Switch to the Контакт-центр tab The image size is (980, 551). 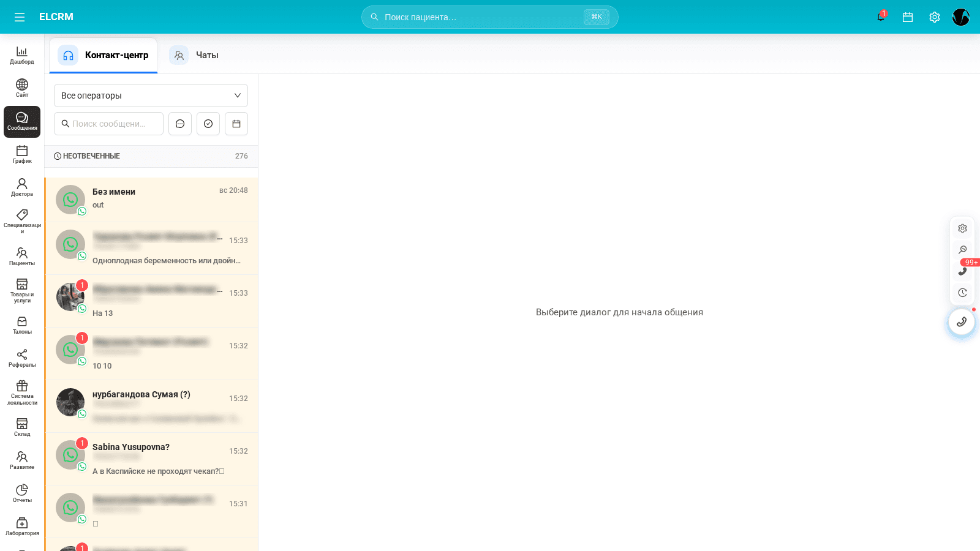coord(104,55)
